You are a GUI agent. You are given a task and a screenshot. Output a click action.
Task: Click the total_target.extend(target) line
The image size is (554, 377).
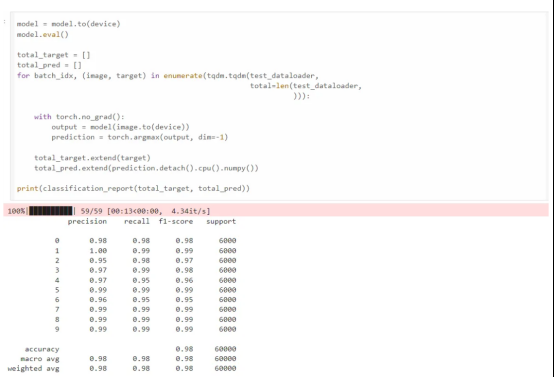(92, 158)
